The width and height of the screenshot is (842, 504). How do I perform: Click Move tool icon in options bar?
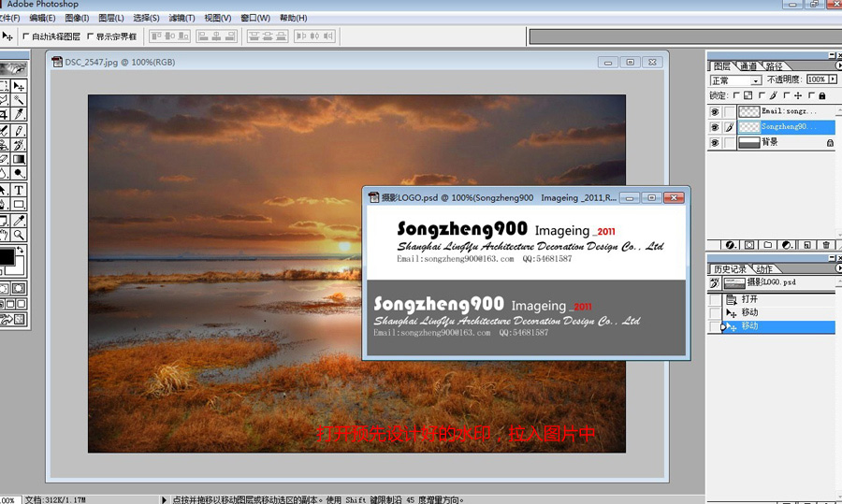pyautogui.click(x=7, y=36)
